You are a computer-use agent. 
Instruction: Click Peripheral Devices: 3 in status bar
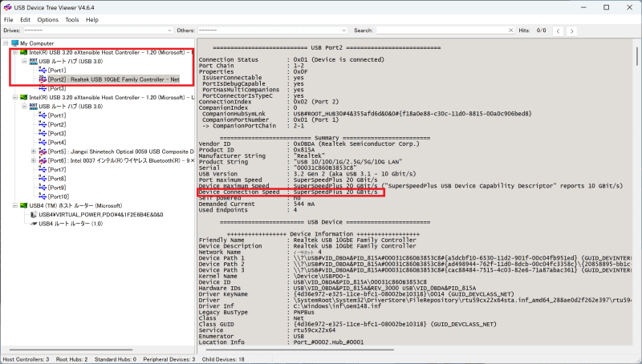[169, 359]
